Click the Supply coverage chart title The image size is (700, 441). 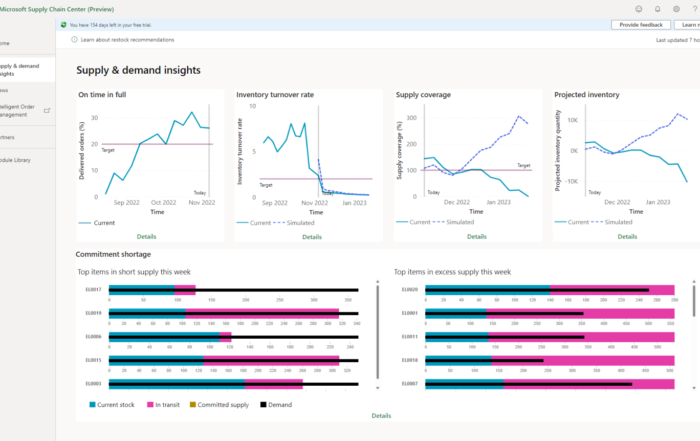[423, 95]
